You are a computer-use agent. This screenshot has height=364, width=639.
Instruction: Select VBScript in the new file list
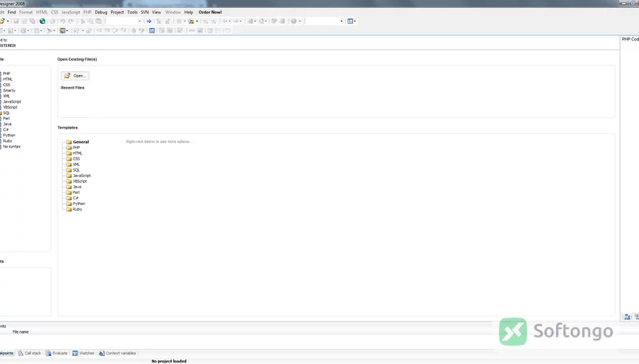pos(10,108)
